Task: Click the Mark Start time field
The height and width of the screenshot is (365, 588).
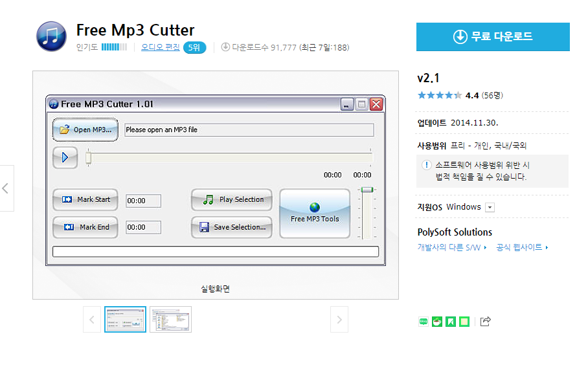Action: (143, 201)
